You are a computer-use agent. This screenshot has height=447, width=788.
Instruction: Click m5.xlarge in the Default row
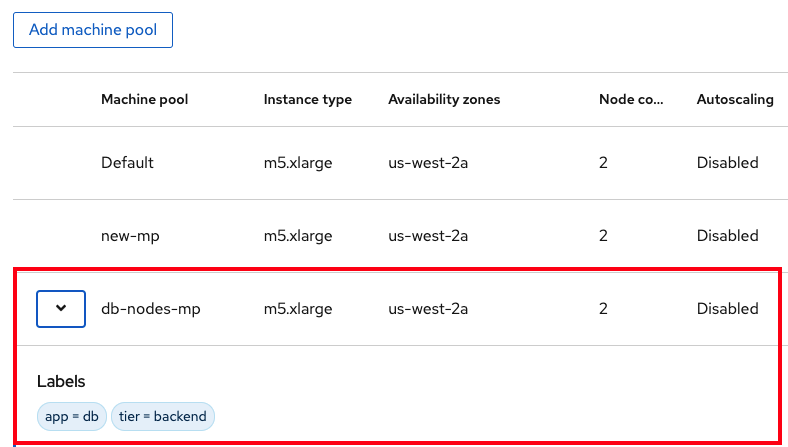pos(298,163)
